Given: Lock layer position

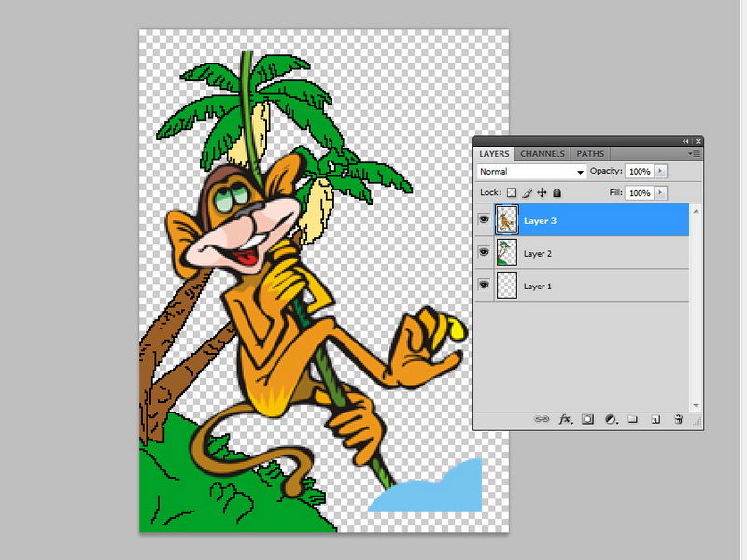Looking at the screenshot, I should click(x=542, y=192).
